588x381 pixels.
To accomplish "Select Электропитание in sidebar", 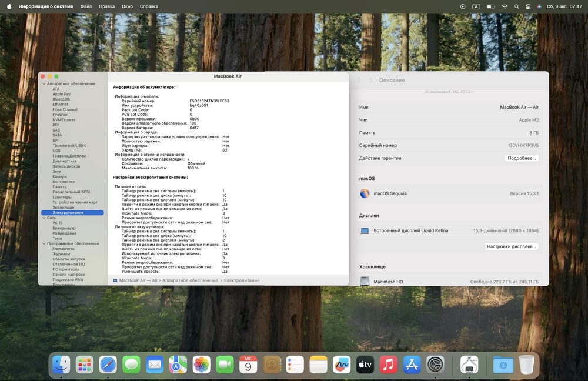I will pyautogui.click(x=72, y=213).
